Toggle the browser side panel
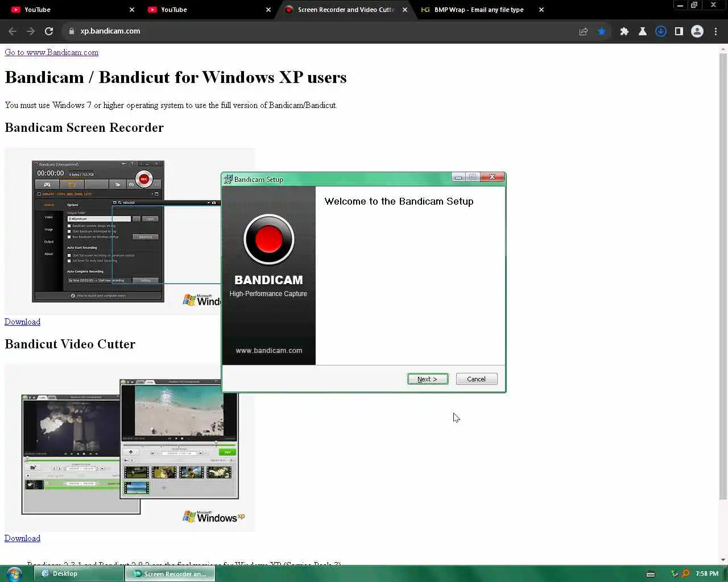 pyautogui.click(x=679, y=31)
